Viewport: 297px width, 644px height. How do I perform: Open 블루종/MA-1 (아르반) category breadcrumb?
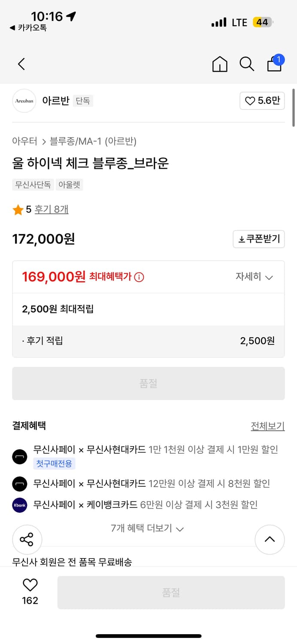point(93,141)
